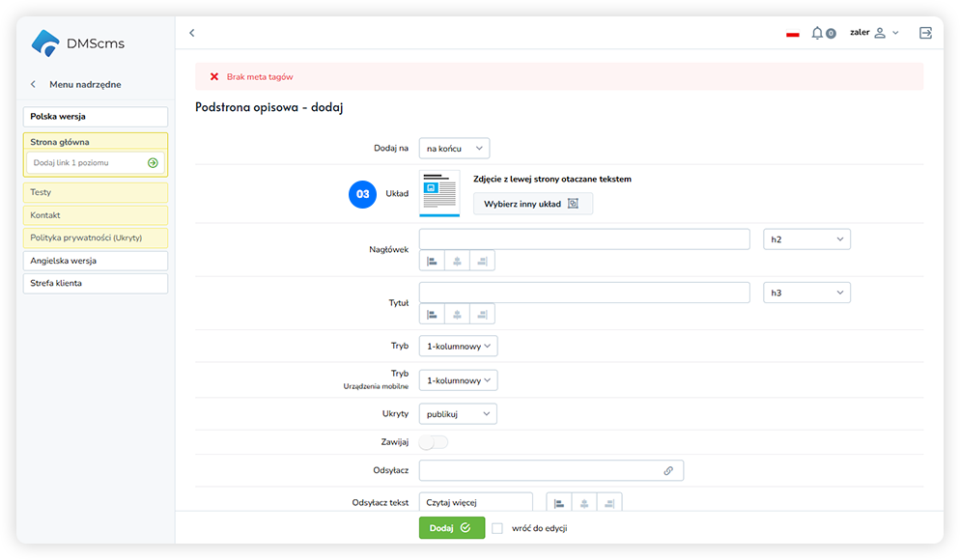Click link chain icon in Odsyłacz field
The width and height of the screenshot is (960, 560).
(667, 470)
